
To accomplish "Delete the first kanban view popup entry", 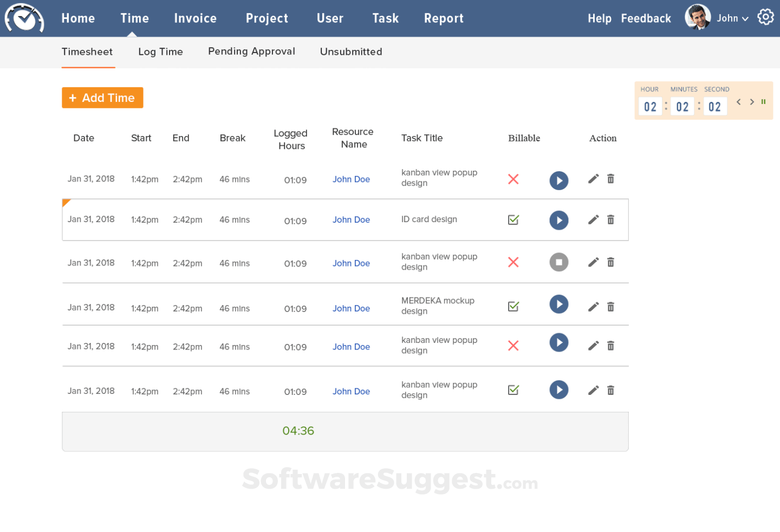I will click(610, 179).
